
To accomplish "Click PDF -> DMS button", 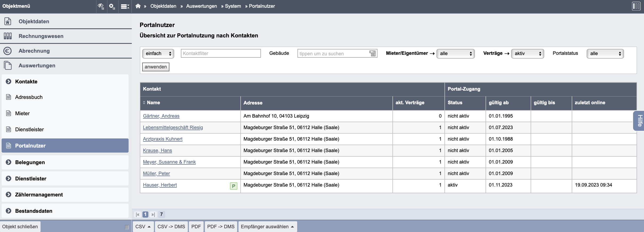I will [x=221, y=227].
